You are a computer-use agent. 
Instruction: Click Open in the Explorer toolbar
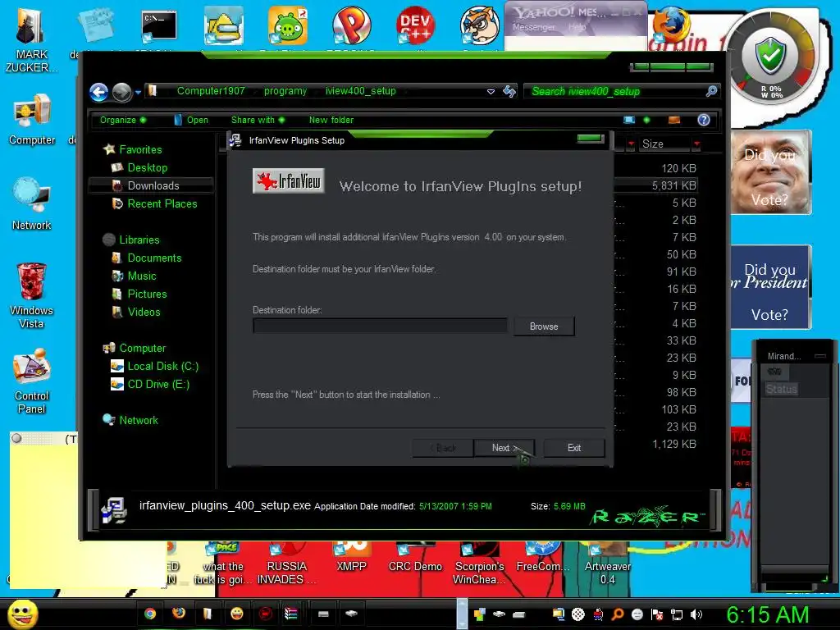point(191,120)
